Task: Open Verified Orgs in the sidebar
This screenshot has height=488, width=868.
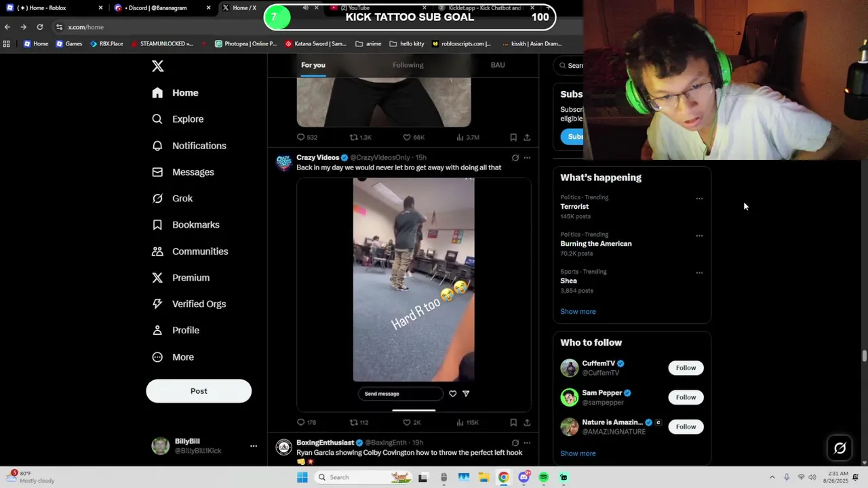Action: pyautogui.click(x=189, y=304)
